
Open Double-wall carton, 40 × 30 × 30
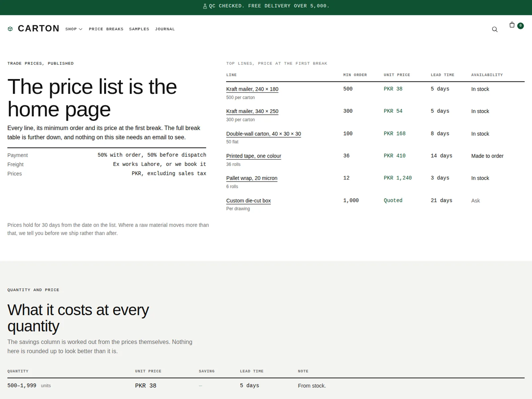tap(264, 134)
